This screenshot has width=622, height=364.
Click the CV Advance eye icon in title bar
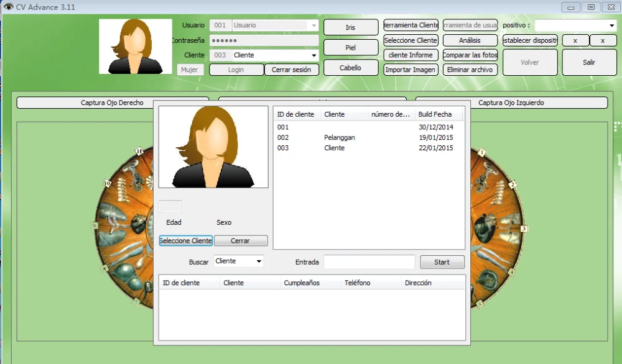[8, 6]
